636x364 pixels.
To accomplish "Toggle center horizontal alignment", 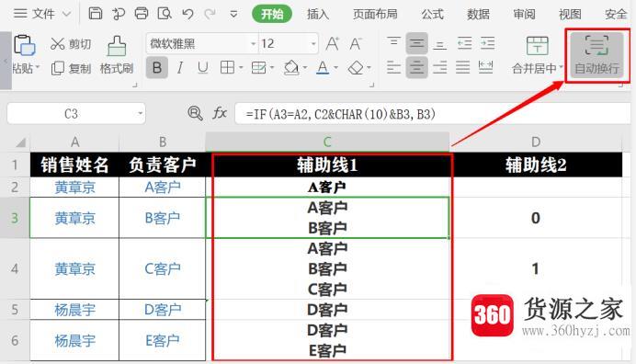I will (x=416, y=67).
